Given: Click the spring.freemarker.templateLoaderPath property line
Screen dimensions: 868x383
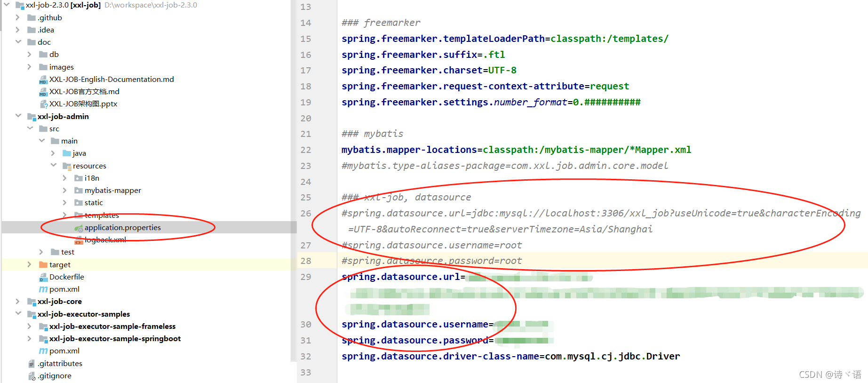Looking at the screenshot, I should click(x=505, y=39).
